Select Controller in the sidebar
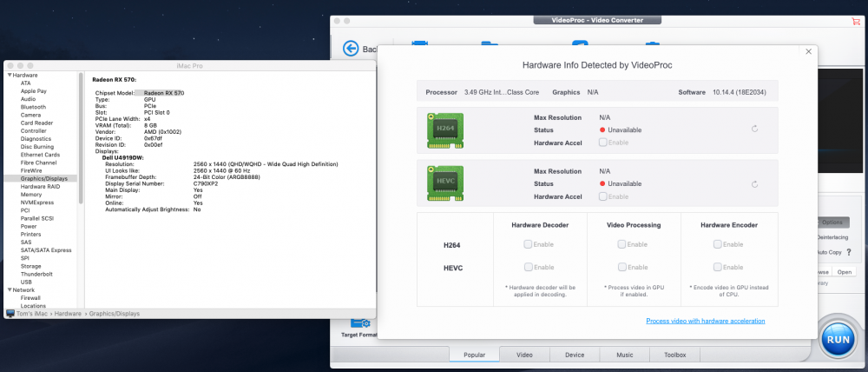The height and width of the screenshot is (372, 868). 33,131
